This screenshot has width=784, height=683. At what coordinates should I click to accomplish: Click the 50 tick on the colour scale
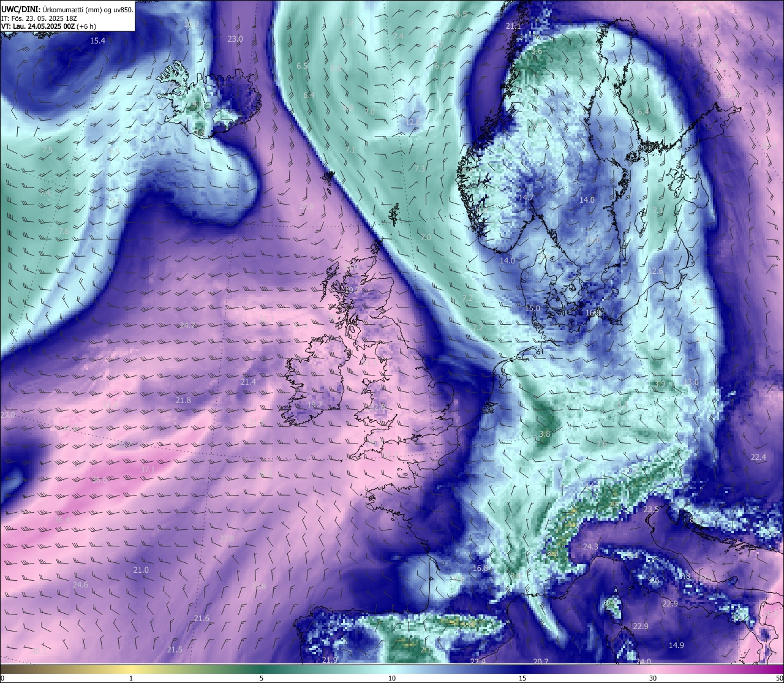pos(778,677)
